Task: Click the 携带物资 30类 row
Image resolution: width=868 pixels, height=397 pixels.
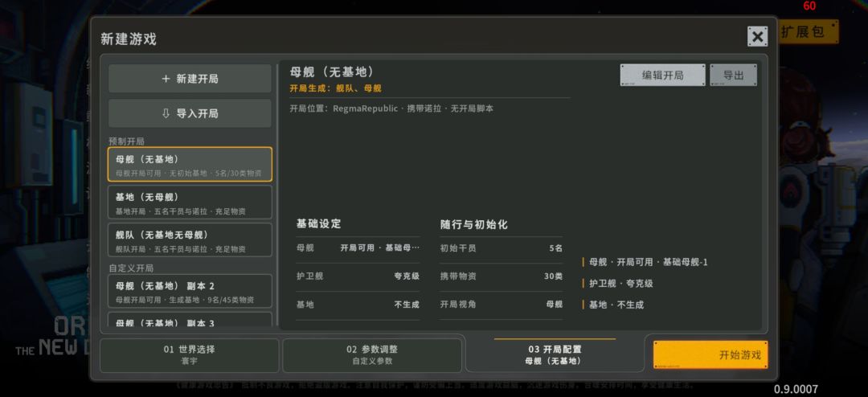Action: point(502,276)
